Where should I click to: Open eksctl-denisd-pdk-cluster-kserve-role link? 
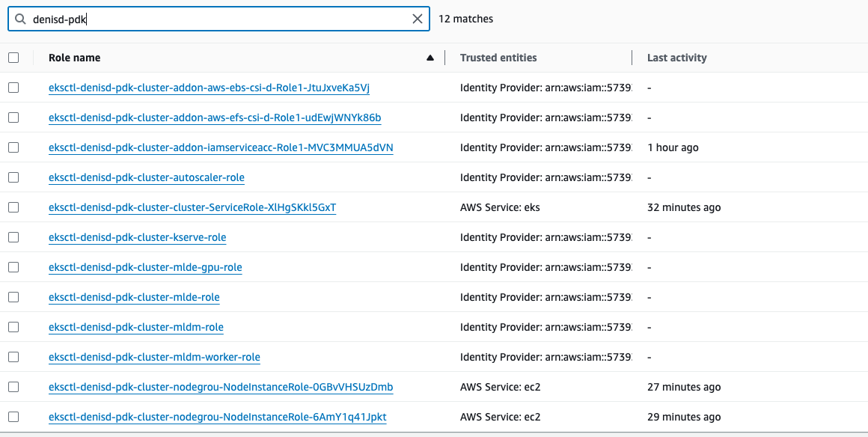137,237
